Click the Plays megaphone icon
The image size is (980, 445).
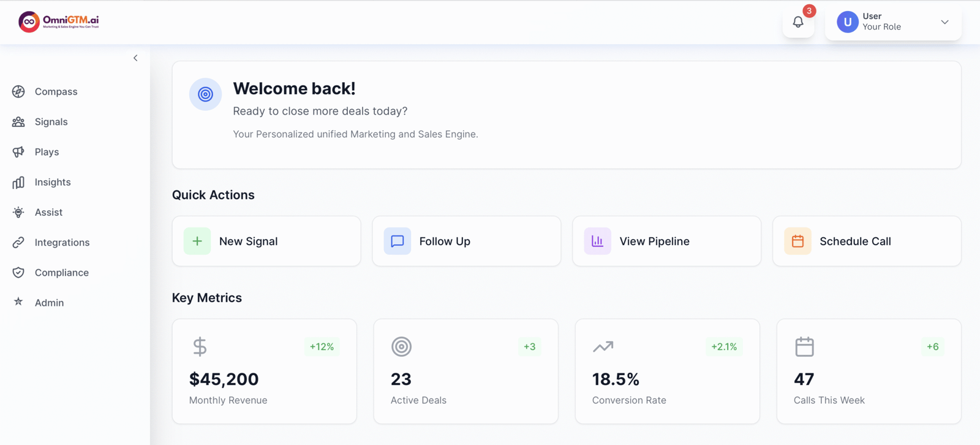tap(18, 152)
